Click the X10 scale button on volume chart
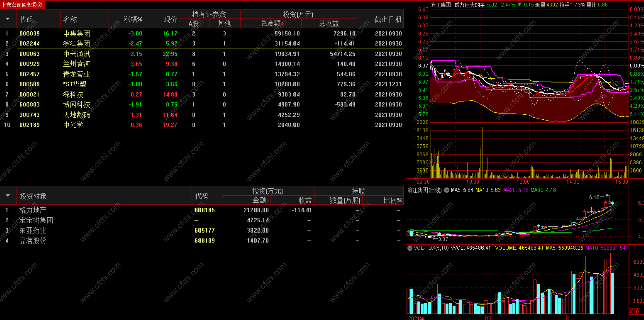Image resolution: width=644 pixels, height=320 pixels. (x=634, y=311)
